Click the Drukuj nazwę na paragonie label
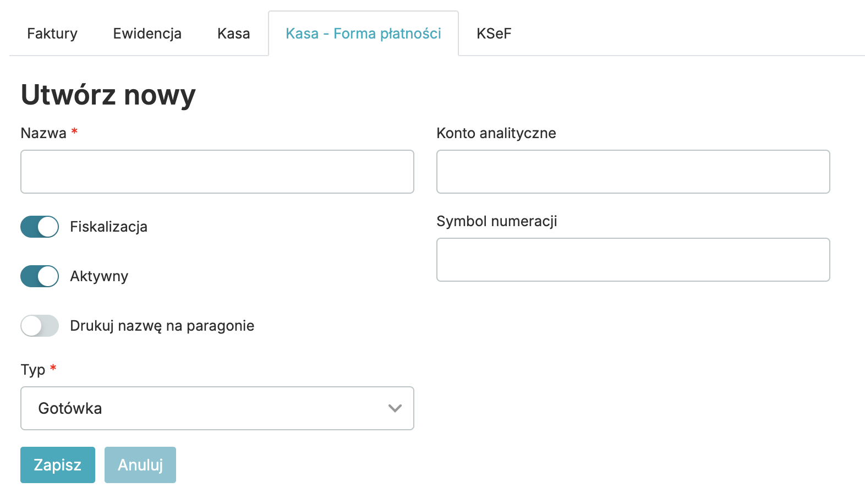Image resolution: width=865 pixels, height=504 pixels. tap(162, 326)
